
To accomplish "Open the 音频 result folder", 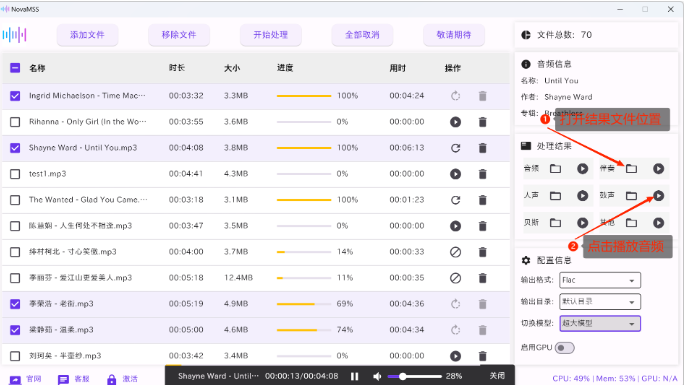I will coord(555,169).
